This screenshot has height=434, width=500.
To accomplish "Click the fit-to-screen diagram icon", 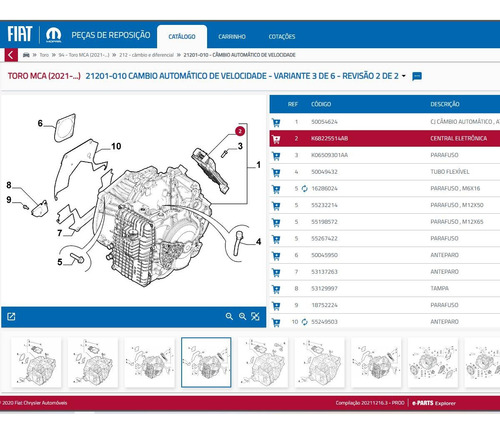I will [255, 317].
